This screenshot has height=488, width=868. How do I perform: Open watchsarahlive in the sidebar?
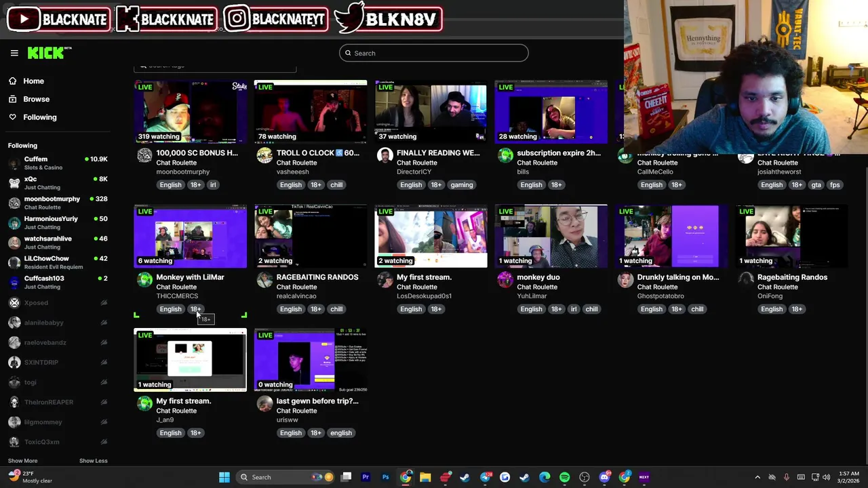[58, 242]
